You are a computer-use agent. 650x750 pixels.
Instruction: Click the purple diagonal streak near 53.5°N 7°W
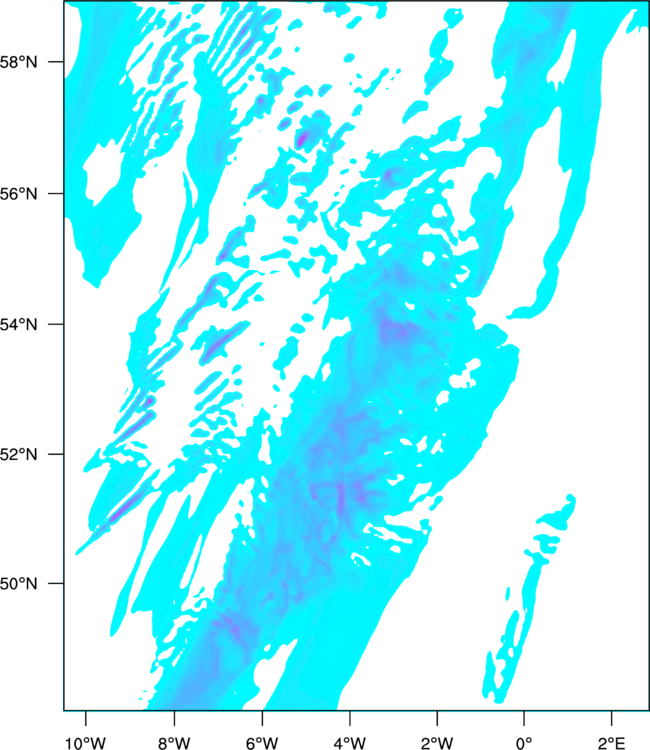218,347
